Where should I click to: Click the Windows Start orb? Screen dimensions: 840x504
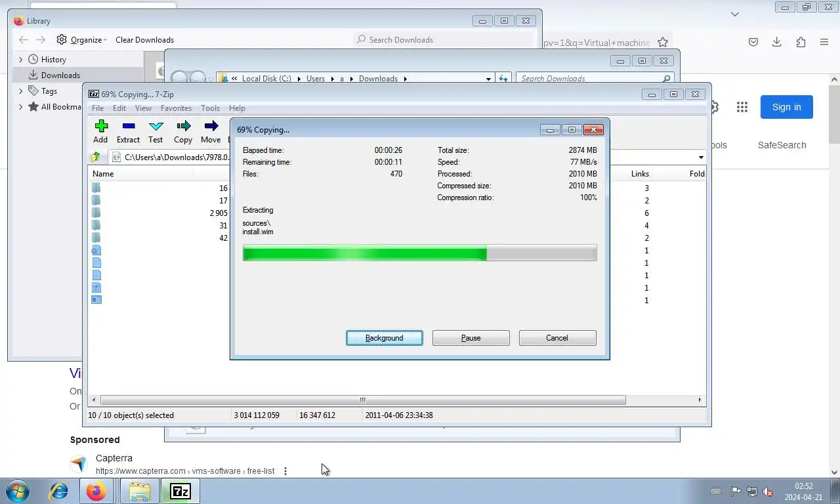18,491
